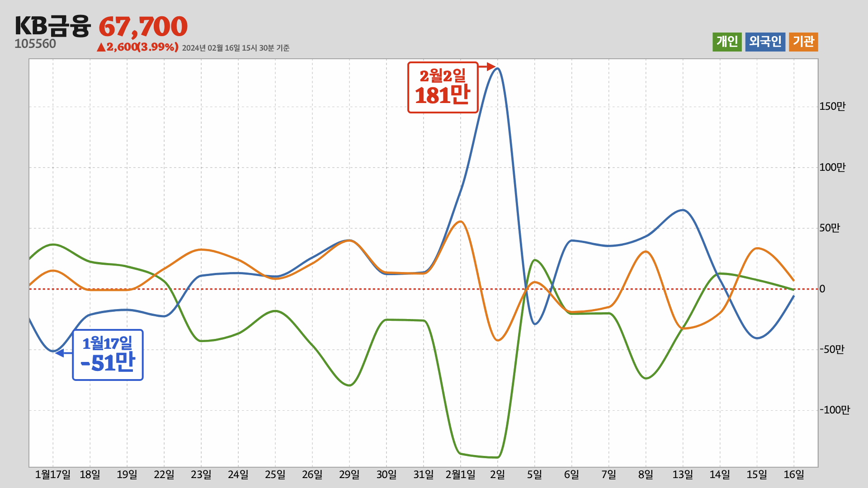Click the green line trough at 29일
This screenshot has width=868, height=488.
click(x=349, y=385)
